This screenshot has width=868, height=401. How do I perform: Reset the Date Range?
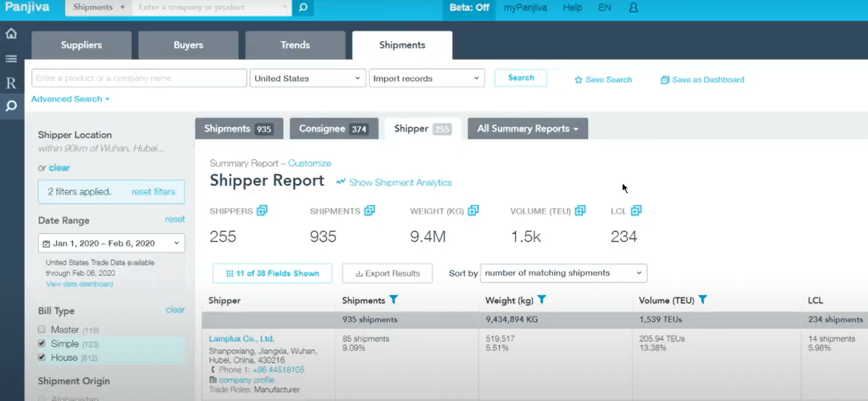point(175,219)
